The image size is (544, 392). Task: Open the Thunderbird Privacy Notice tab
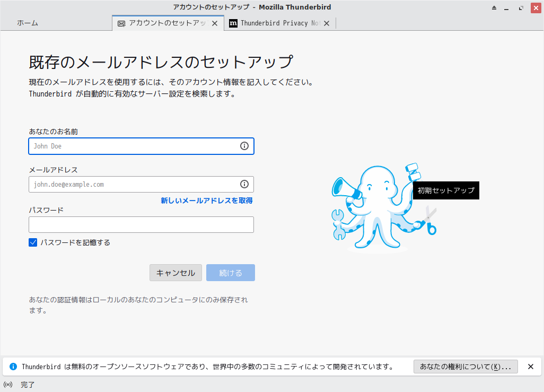click(280, 23)
